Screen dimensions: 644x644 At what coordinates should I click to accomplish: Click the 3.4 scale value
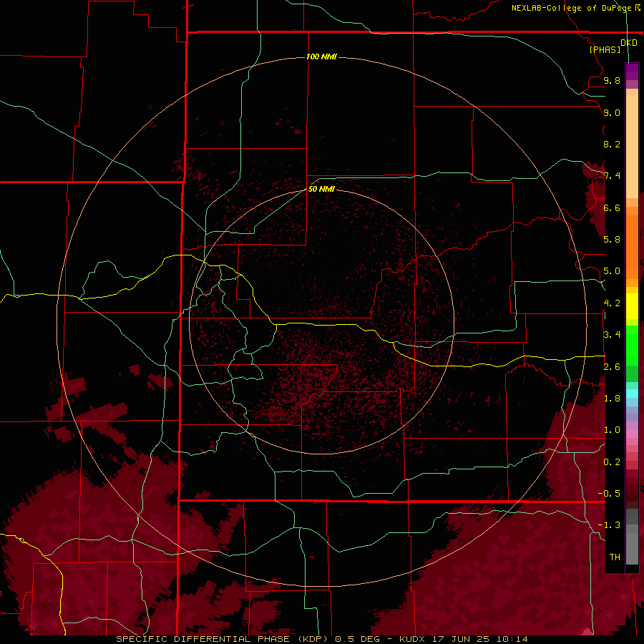[612, 335]
